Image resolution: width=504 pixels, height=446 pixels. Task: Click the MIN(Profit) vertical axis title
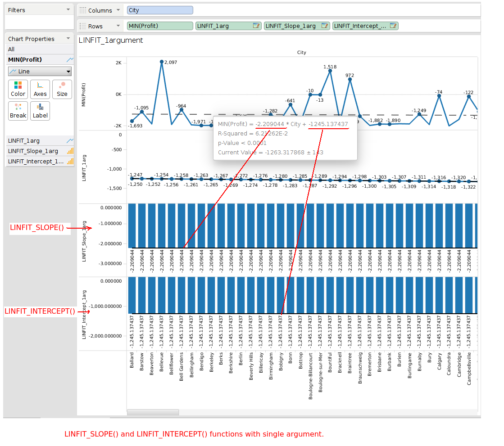[84, 95]
